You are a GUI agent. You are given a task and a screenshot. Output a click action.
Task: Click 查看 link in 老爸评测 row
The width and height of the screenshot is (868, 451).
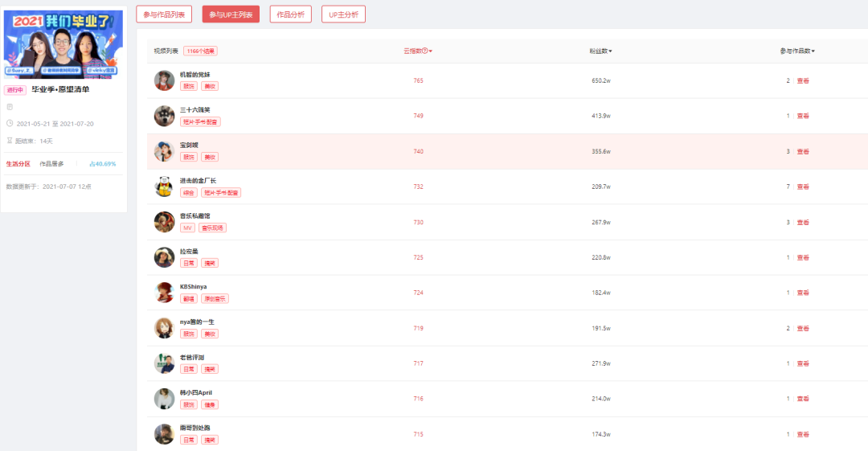point(803,363)
